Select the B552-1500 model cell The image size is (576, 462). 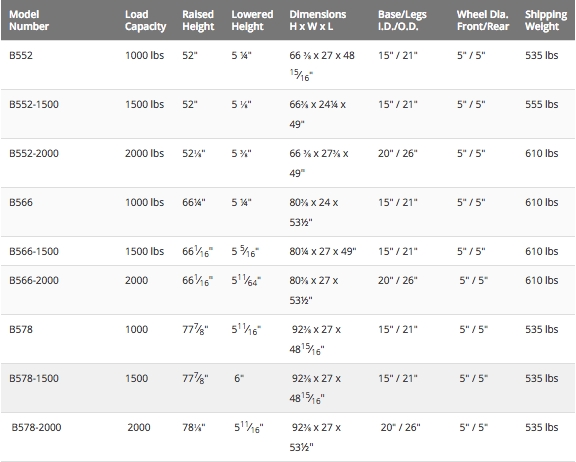pyautogui.click(x=34, y=104)
